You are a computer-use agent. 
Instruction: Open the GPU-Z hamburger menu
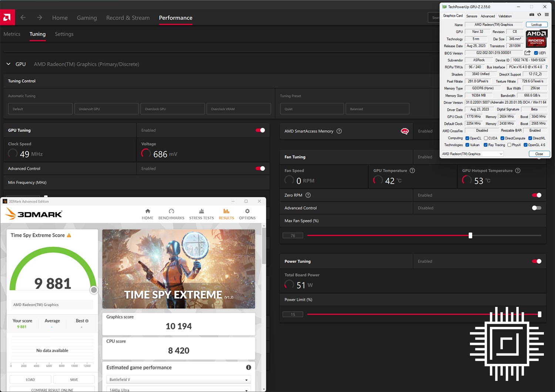(546, 15)
